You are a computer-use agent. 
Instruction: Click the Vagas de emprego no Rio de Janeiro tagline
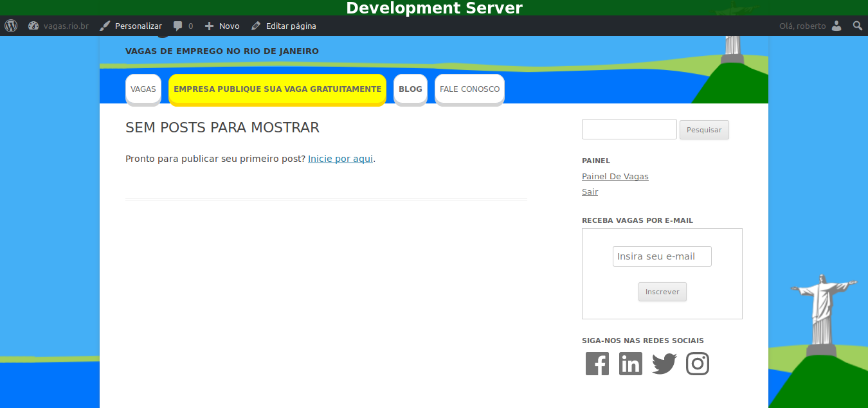[x=222, y=51]
